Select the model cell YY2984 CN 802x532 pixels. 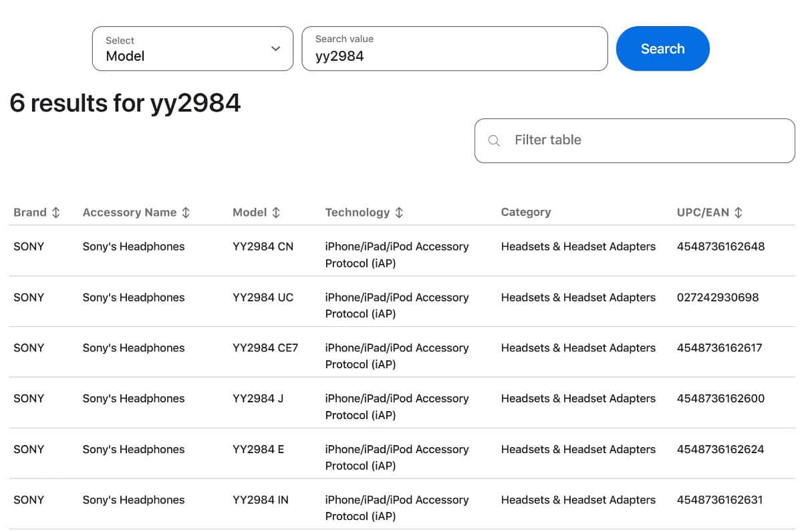pyautogui.click(x=263, y=247)
